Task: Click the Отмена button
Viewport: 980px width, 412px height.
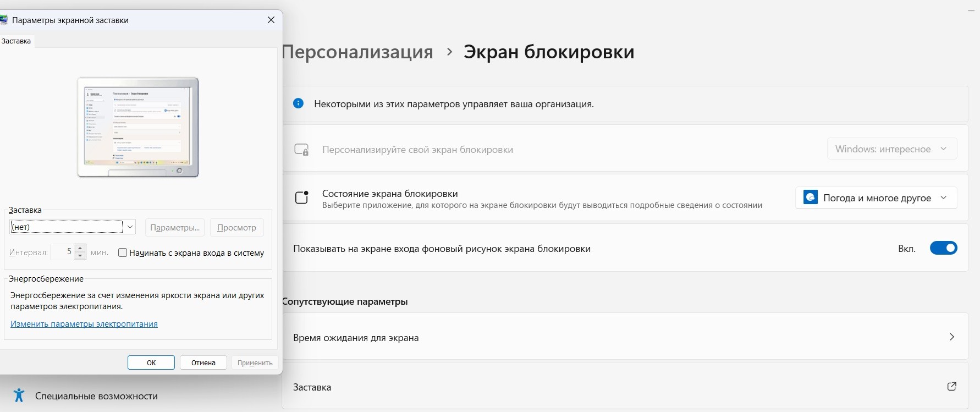Action: click(203, 362)
